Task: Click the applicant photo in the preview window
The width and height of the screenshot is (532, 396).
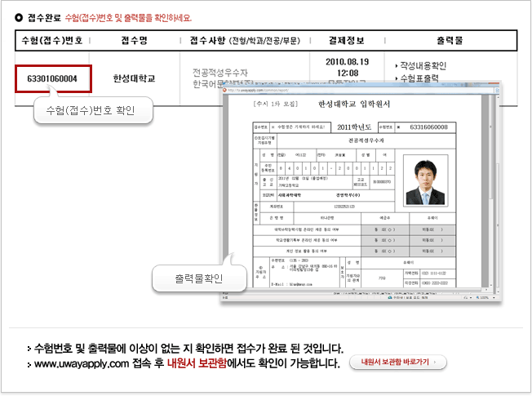Action: pyautogui.click(x=425, y=181)
